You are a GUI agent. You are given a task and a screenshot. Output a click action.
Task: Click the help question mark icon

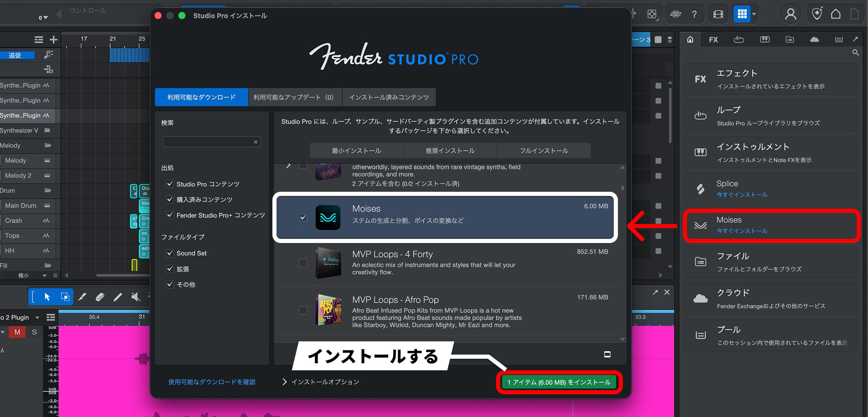pyautogui.click(x=695, y=14)
